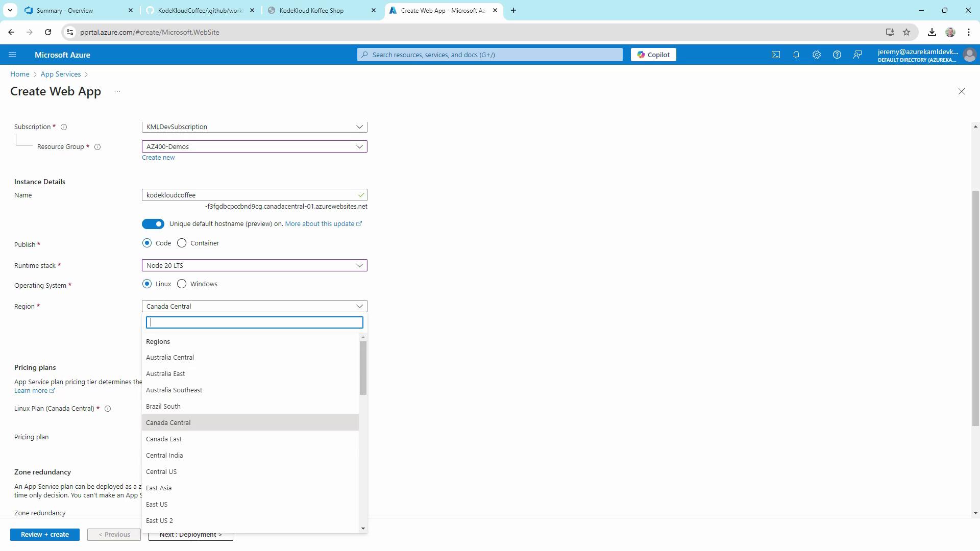Click the help question mark icon
Image resolution: width=980 pixels, height=551 pixels.
[x=837, y=55]
